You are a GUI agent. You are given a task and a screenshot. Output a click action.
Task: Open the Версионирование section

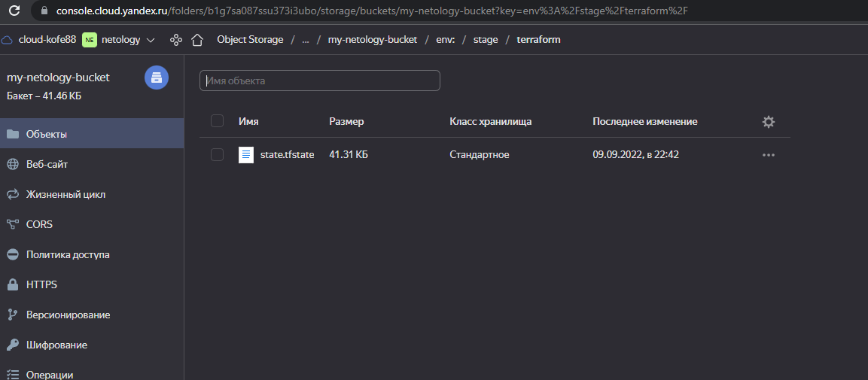click(x=92, y=315)
